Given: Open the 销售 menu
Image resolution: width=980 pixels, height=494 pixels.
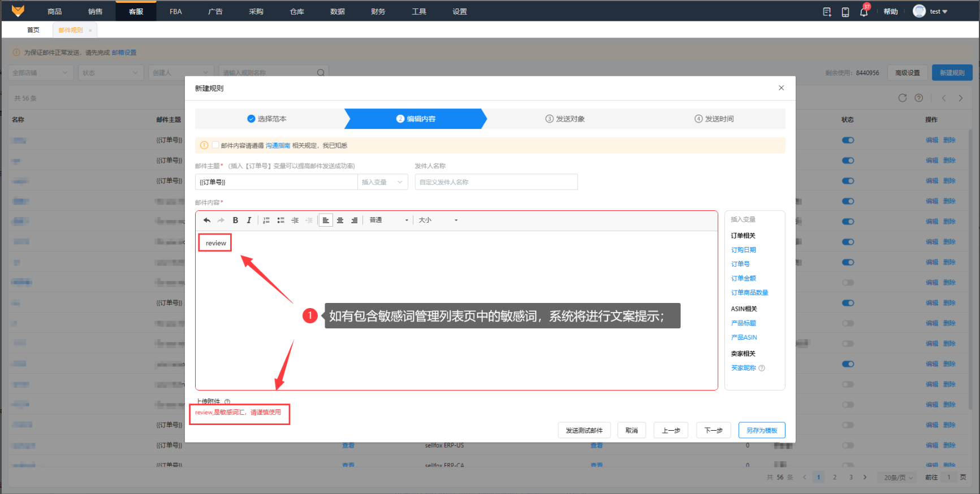Looking at the screenshot, I should [x=96, y=11].
